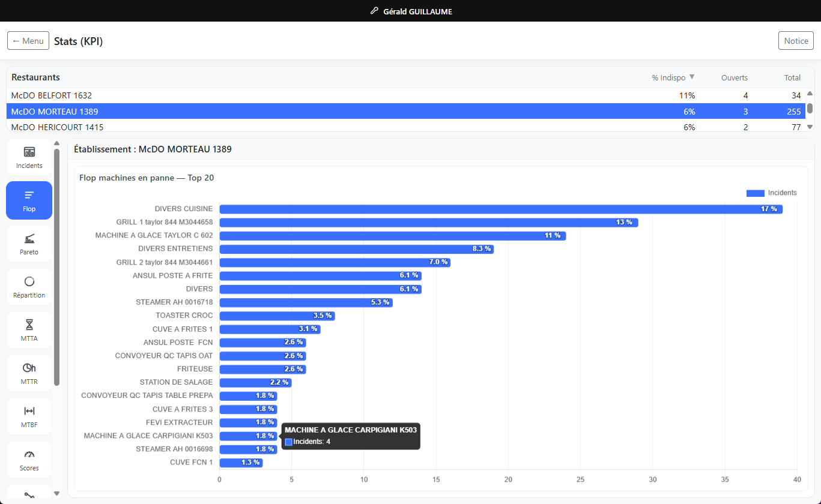Open the MTBF interval view
The width and height of the screenshot is (821, 504).
click(29, 416)
